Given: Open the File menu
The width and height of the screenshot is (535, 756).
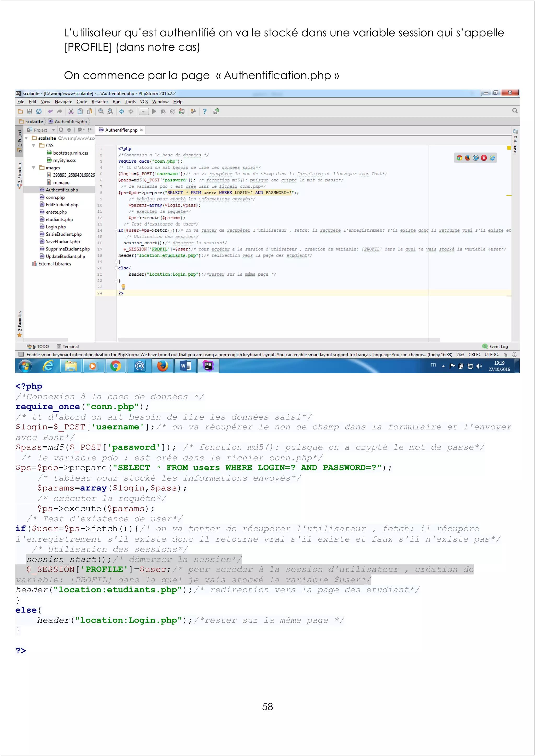Looking at the screenshot, I should [x=21, y=102].
